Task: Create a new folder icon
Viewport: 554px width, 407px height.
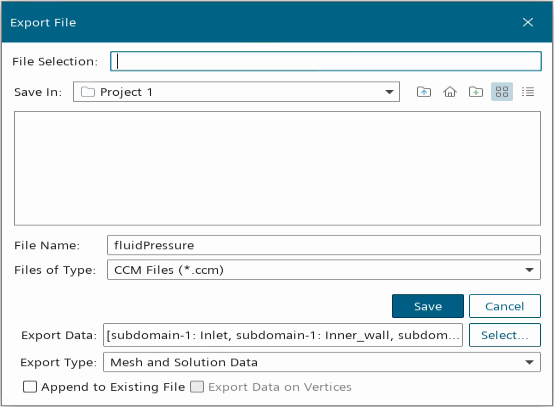Action: click(476, 92)
